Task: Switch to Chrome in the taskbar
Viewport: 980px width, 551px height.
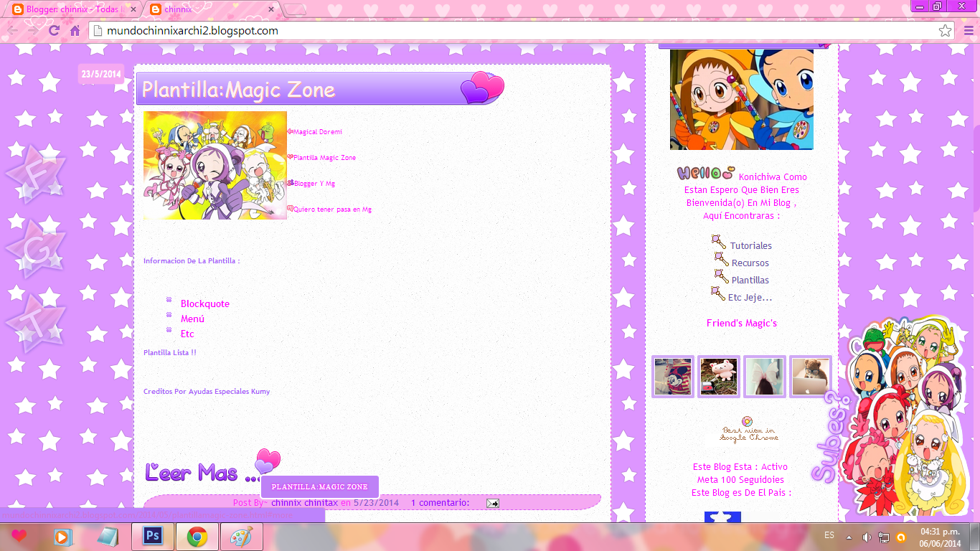Action: click(197, 537)
